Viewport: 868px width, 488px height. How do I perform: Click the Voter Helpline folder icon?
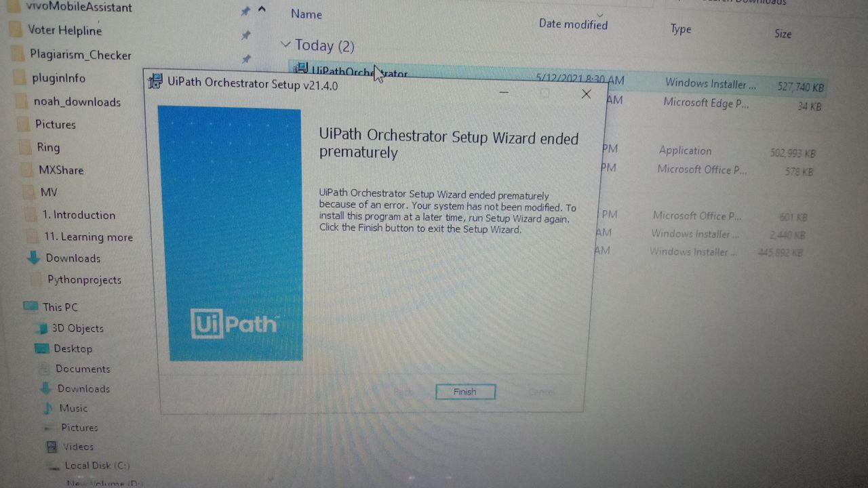click(17, 30)
